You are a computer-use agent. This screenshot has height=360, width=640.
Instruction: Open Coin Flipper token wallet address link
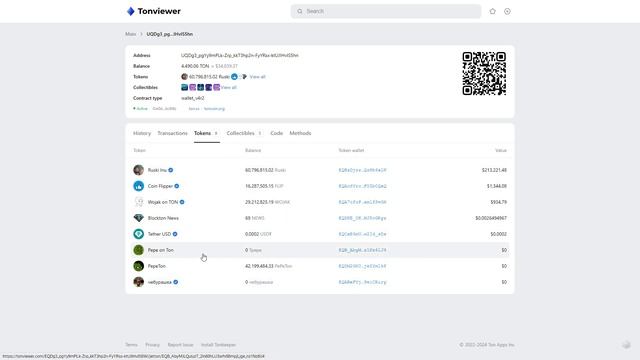[x=362, y=186]
